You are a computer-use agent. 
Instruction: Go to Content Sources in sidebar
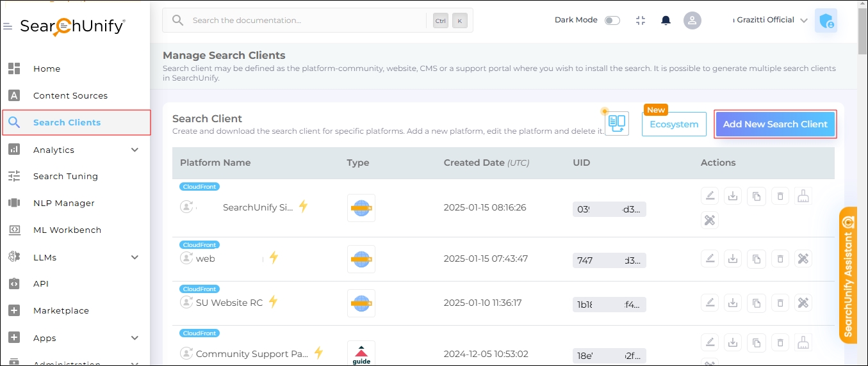coord(70,95)
